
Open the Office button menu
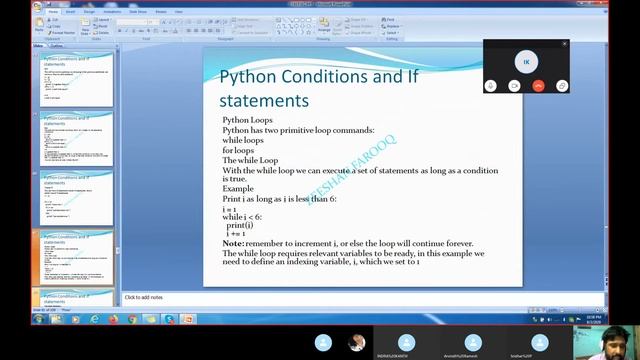tap(38, 6)
